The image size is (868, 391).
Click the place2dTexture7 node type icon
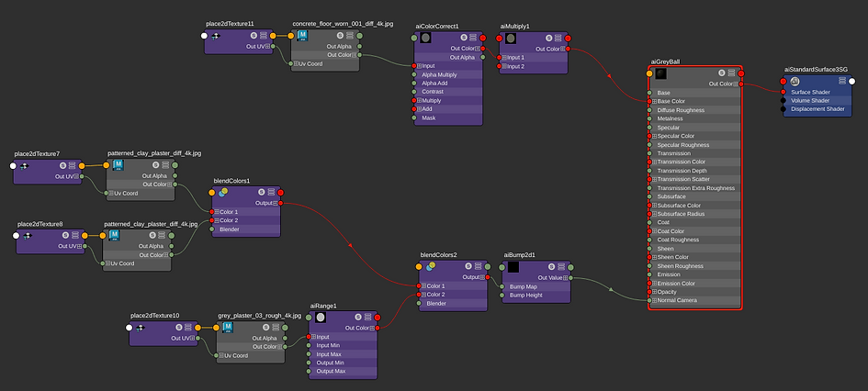(x=25, y=165)
